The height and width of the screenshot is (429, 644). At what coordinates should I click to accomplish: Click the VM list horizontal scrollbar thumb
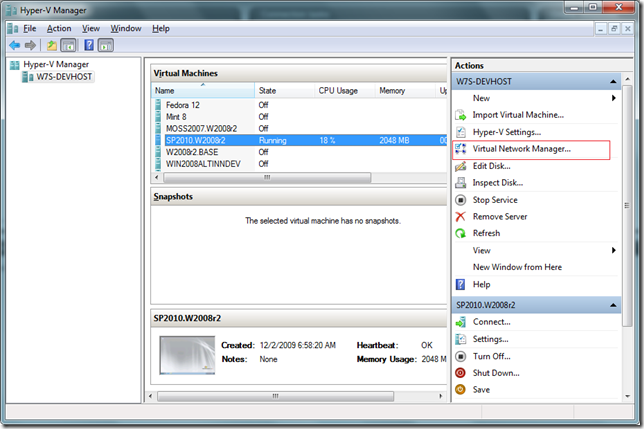[267, 177]
